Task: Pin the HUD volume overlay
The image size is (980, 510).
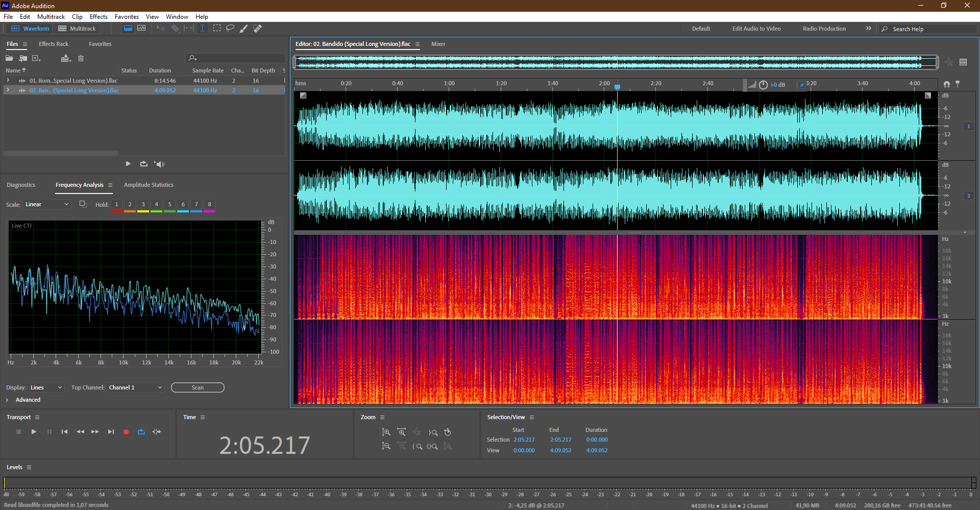Action: tap(802, 85)
